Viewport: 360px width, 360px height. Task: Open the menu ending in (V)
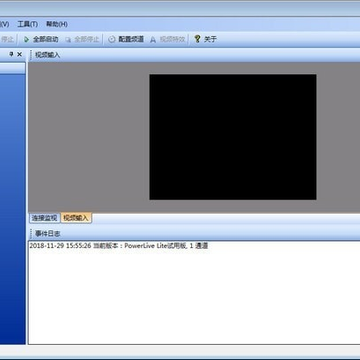point(4,24)
